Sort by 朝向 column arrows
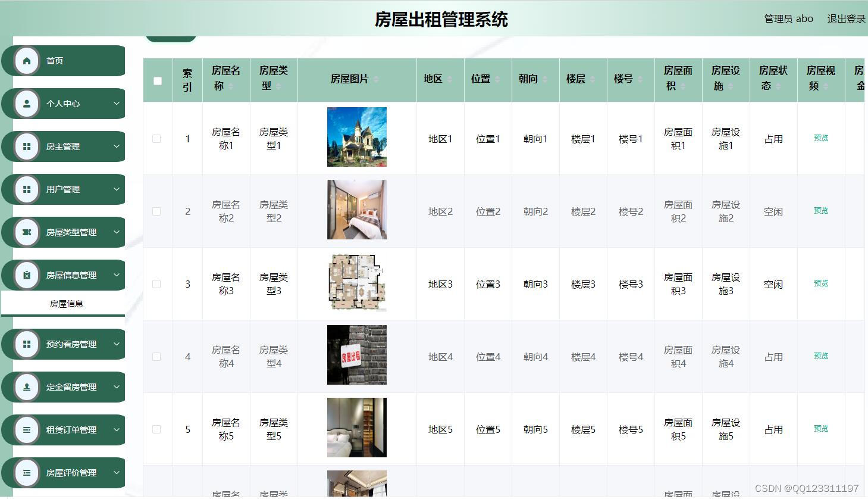The image size is (868, 499). coord(545,79)
